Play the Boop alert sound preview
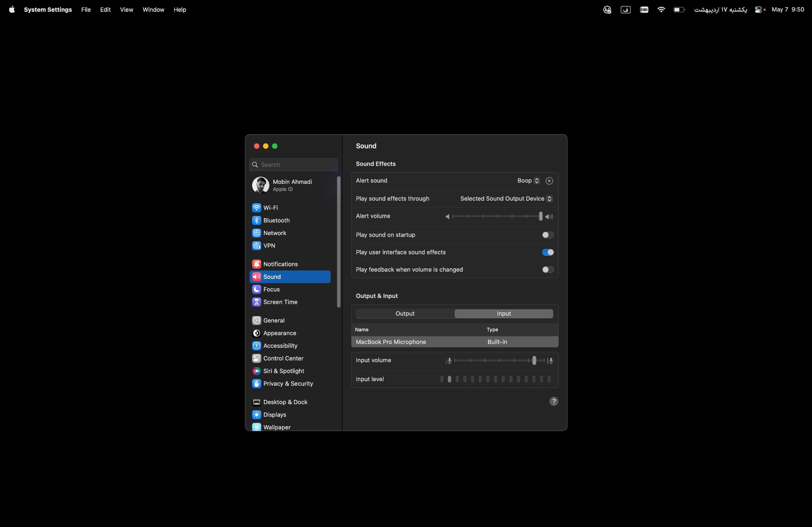The height and width of the screenshot is (527, 812). 549,181
